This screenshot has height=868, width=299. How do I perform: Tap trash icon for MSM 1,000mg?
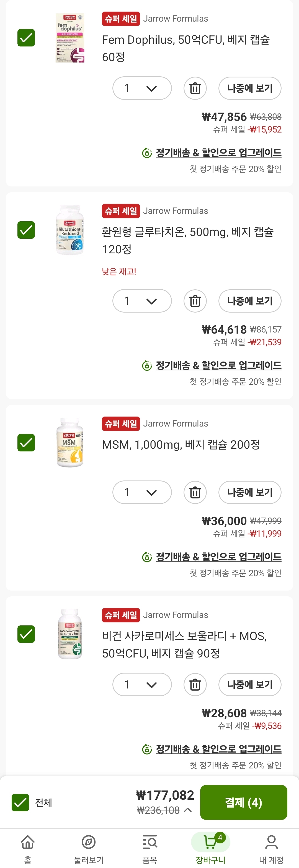[195, 492]
